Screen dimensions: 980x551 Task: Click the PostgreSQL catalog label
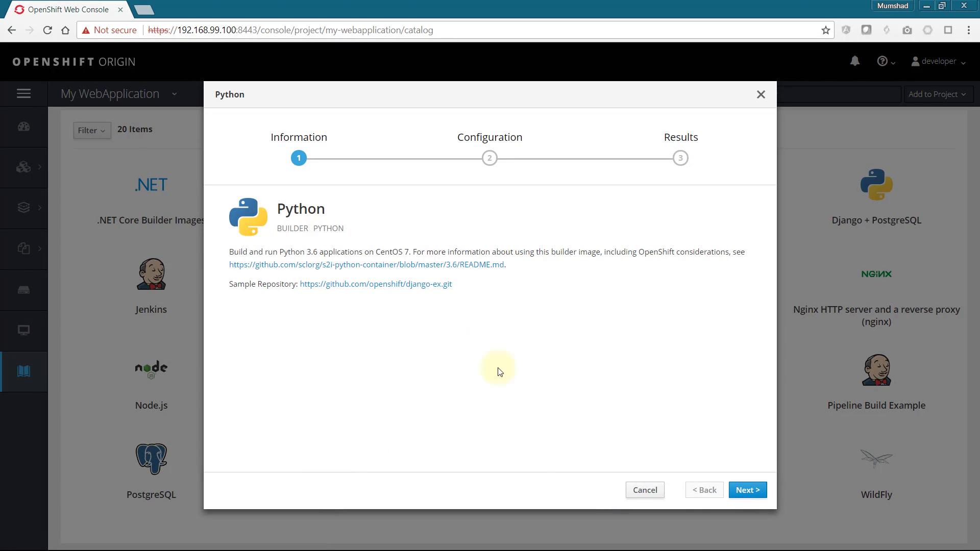(x=151, y=494)
